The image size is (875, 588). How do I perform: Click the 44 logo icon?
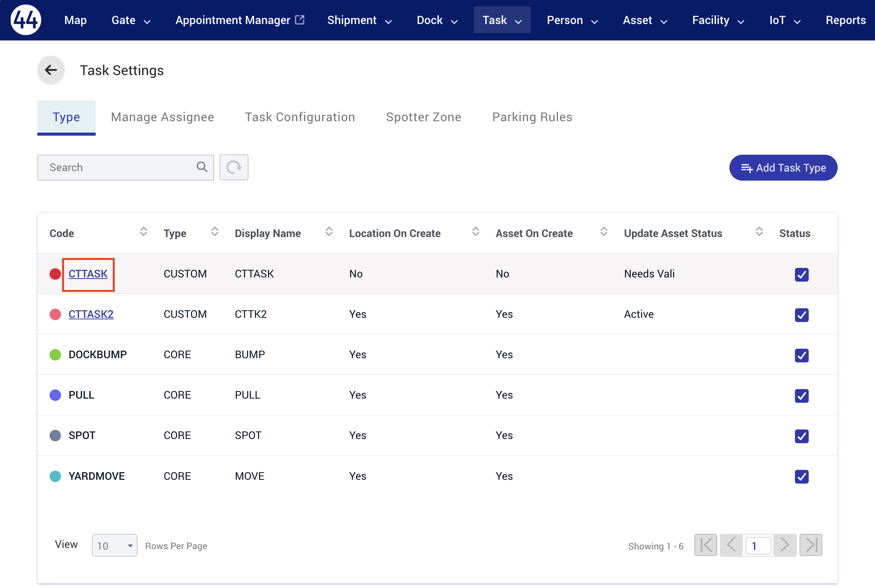[26, 20]
